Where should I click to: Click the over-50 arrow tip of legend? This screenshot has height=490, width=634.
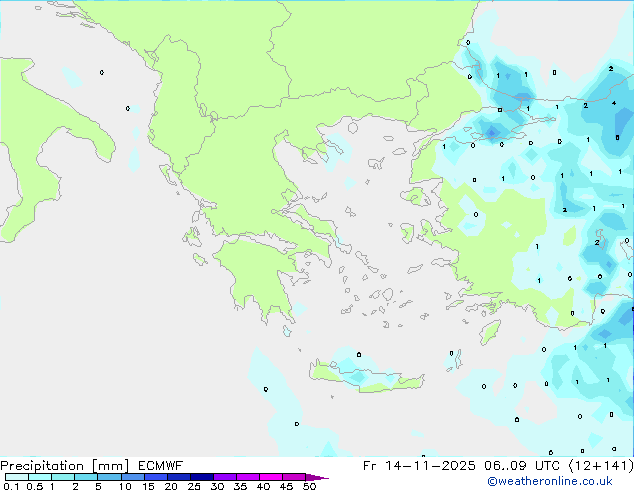(317, 477)
